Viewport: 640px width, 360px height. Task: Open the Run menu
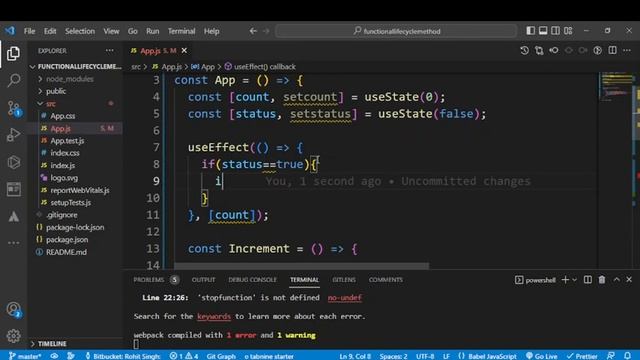[153, 31]
